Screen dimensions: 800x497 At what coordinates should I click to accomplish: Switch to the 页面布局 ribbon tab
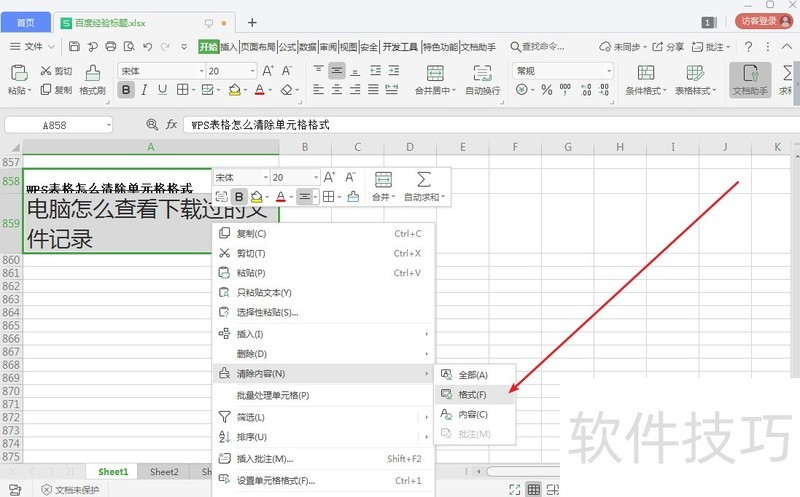(x=258, y=47)
